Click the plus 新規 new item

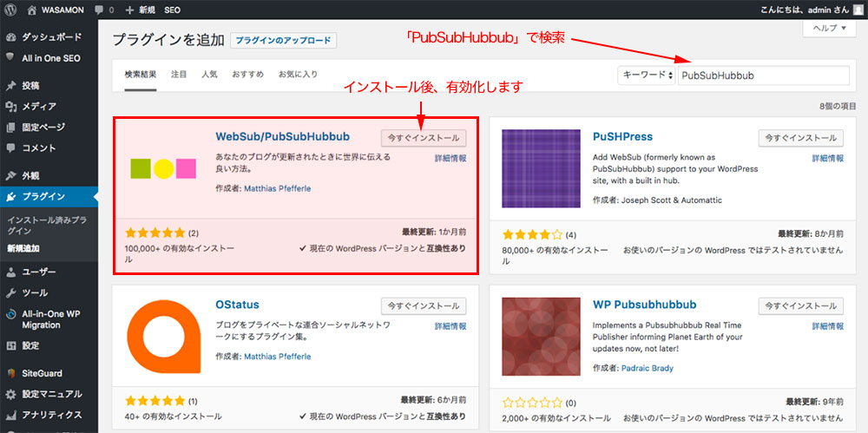click(141, 10)
